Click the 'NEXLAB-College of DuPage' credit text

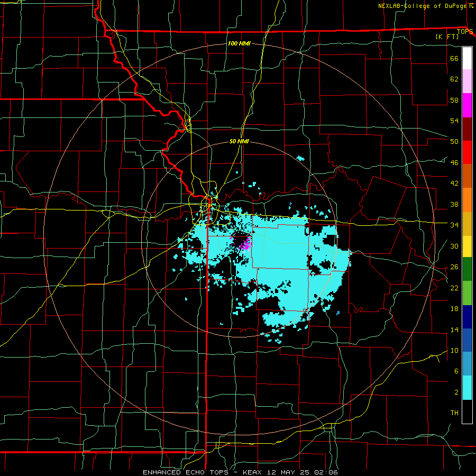click(422, 6)
